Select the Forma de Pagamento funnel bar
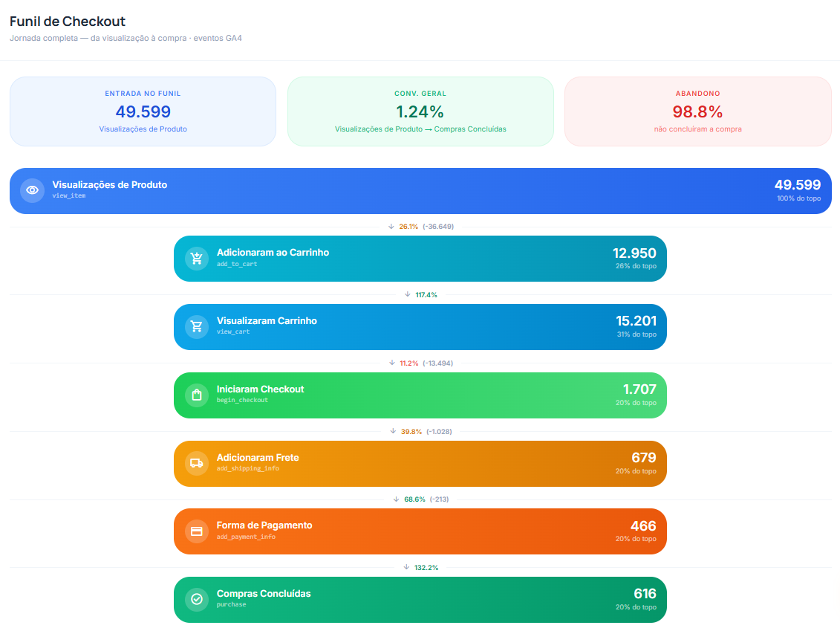 pyautogui.click(x=420, y=531)
